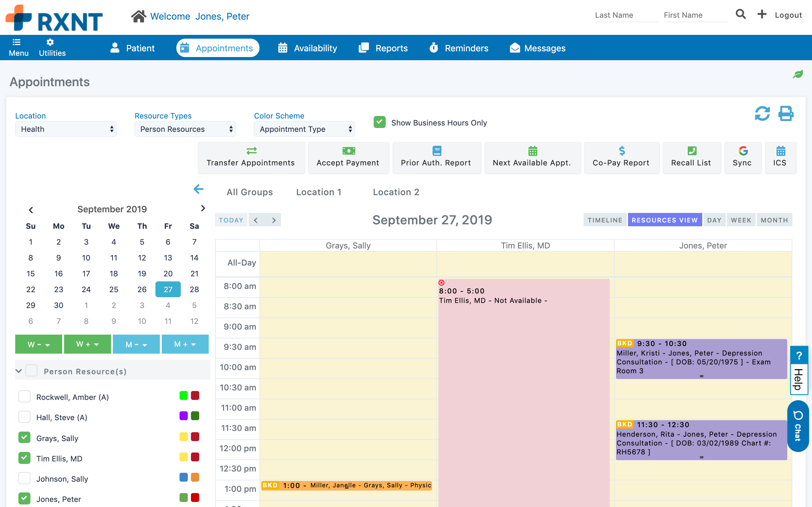Click the plus add patient icon

click(x=762, y=15)
